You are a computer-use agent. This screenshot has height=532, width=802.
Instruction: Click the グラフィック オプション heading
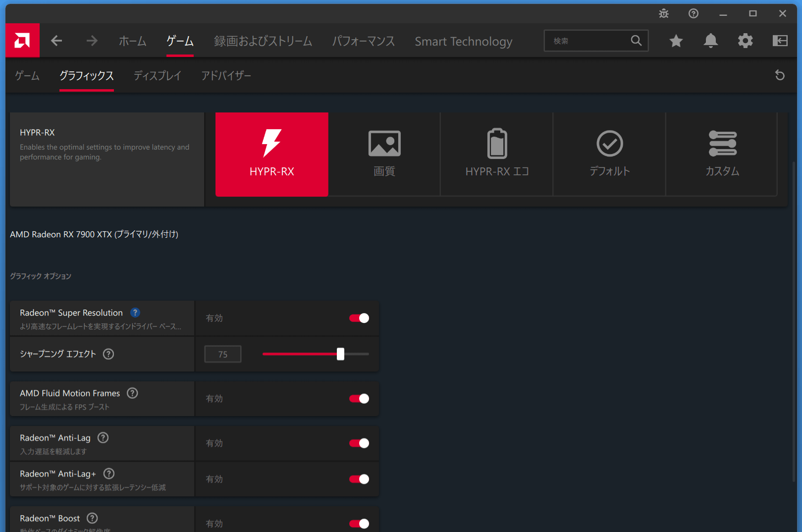tap(41, 276)
